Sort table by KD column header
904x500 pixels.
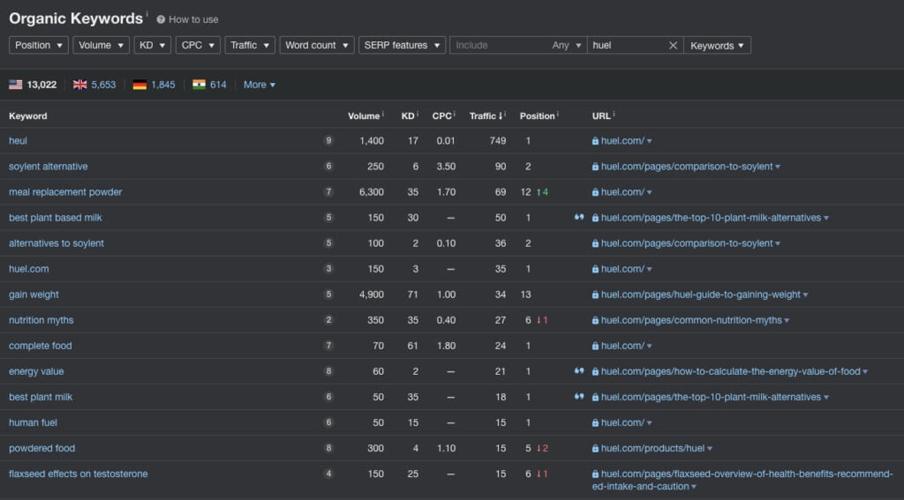click(x=408, y=116)
